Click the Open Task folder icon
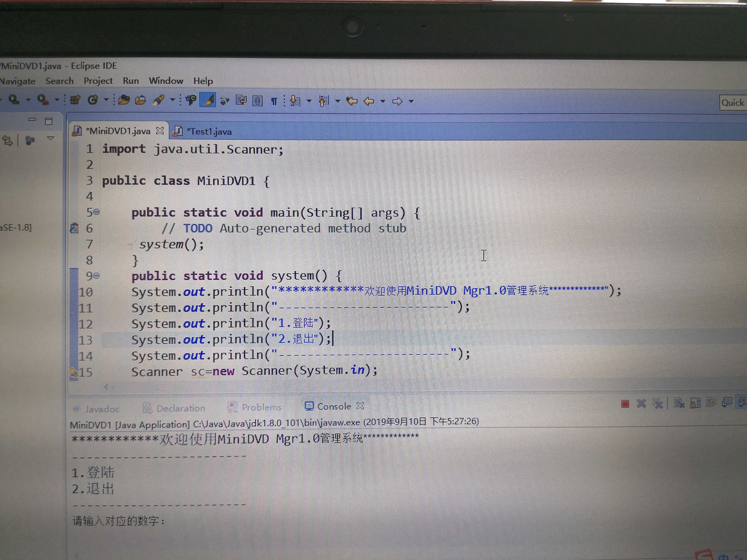747x560 pixels. point(140,100)
